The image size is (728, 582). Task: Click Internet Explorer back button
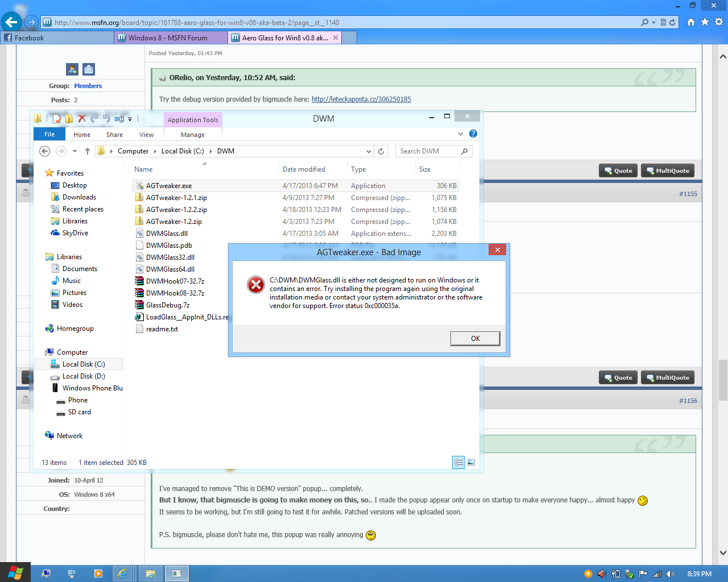pyautogui.click(x=11, y=22)
